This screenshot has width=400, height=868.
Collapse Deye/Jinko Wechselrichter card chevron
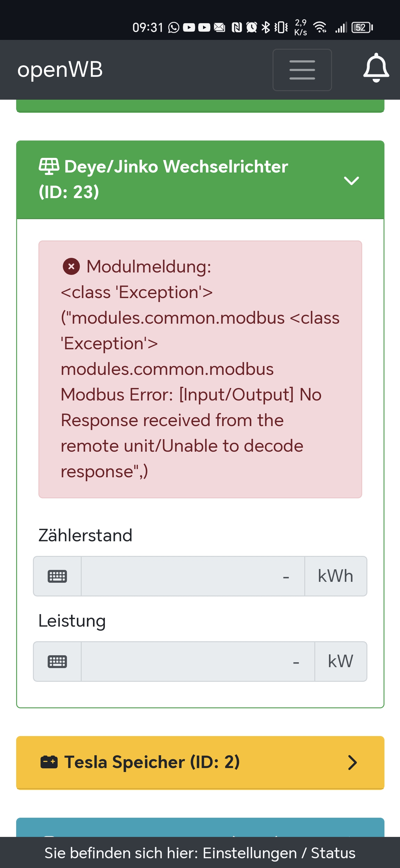[351, 181]
